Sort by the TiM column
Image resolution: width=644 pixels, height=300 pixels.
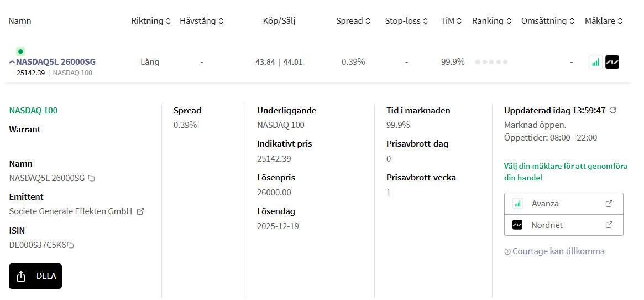(451, 21)
